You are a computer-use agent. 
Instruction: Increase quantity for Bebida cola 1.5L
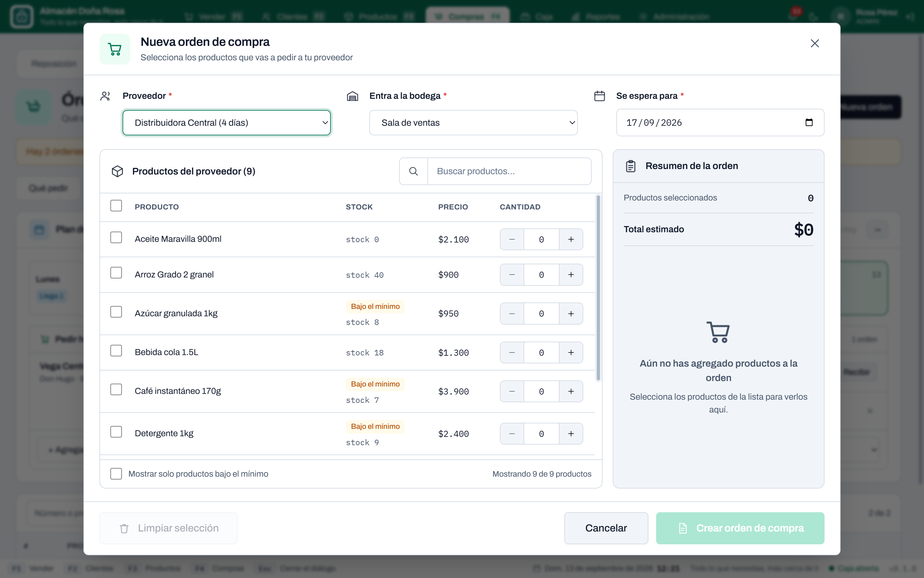pyautogui.click(x=571, y=353)
